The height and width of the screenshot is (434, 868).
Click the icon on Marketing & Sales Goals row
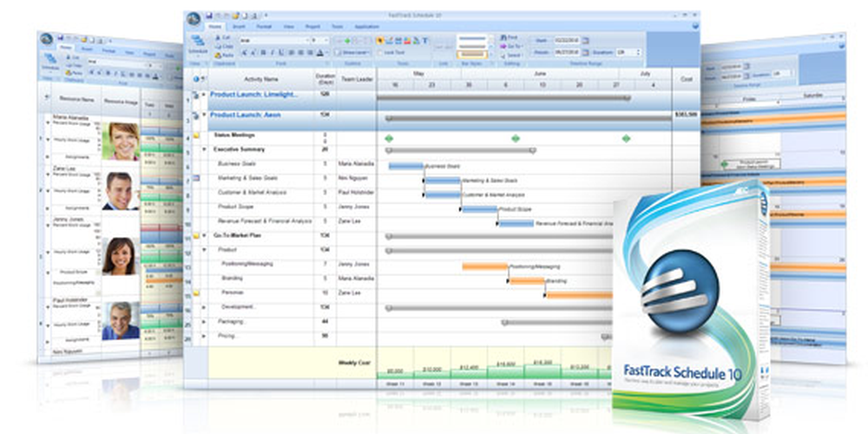pyautogui.click(x=196, y=178)
